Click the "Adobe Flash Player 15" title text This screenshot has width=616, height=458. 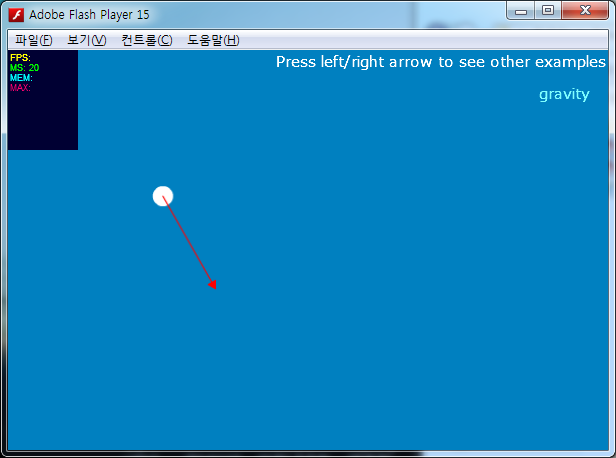pos(89,14)
